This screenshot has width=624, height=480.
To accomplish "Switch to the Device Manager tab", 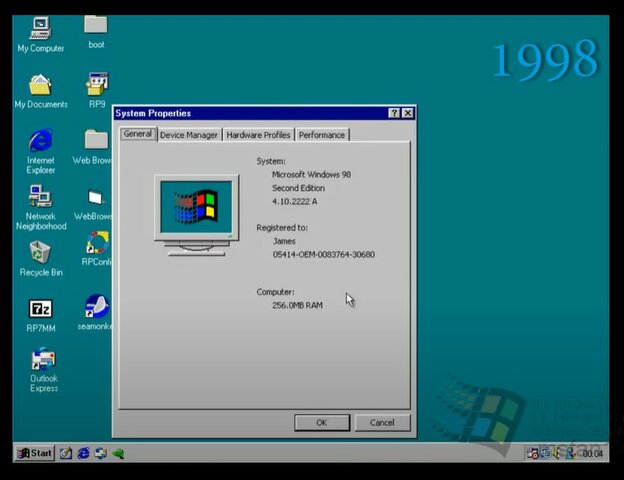I will pos(189,135).
